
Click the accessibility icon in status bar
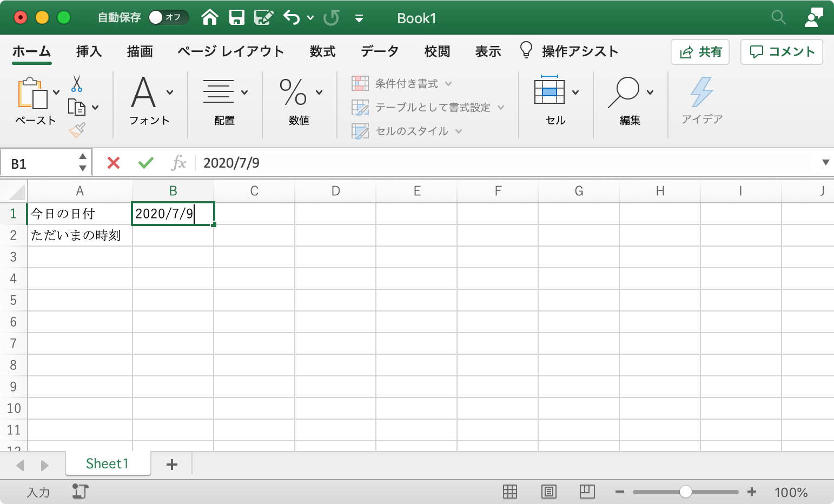click(x=80, y=492)
